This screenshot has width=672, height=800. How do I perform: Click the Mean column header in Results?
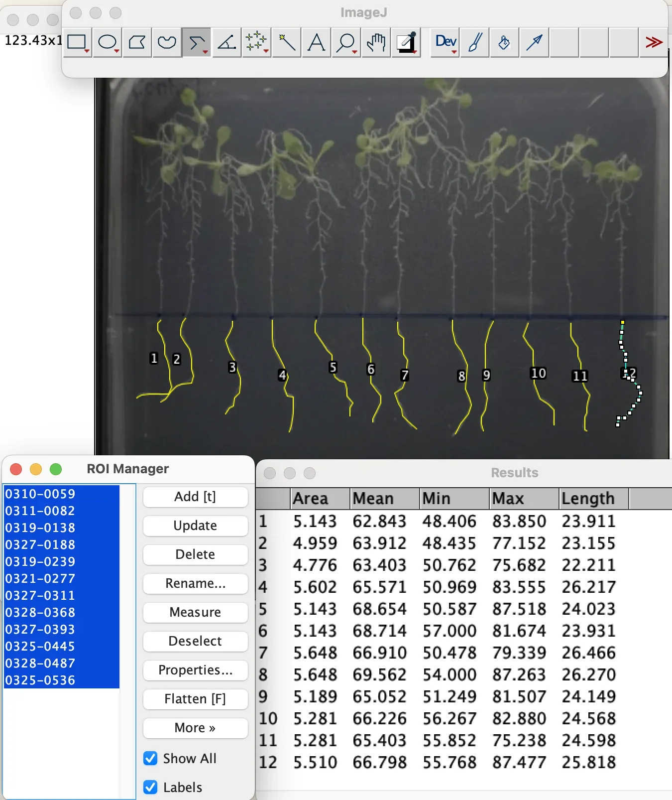tap(385, 499)
